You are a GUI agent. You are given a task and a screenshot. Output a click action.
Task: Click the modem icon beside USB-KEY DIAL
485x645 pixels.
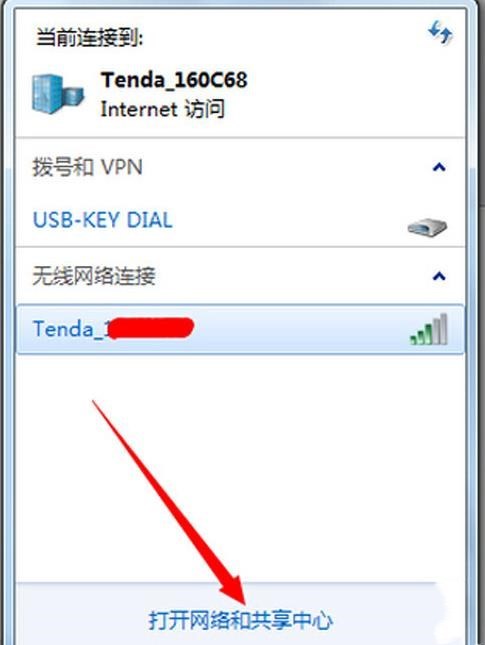pos(427,227)
